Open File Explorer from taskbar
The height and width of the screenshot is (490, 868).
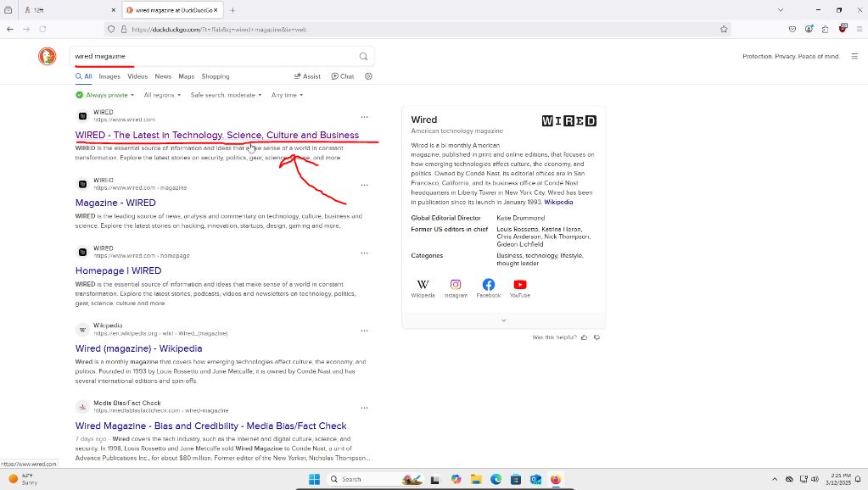point(475,479)
